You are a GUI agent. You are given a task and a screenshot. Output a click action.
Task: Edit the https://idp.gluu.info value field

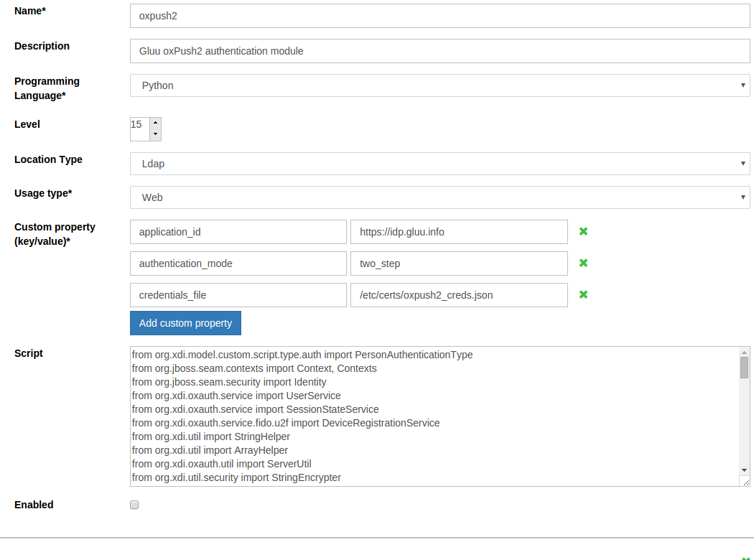click(x=459, y=232)
